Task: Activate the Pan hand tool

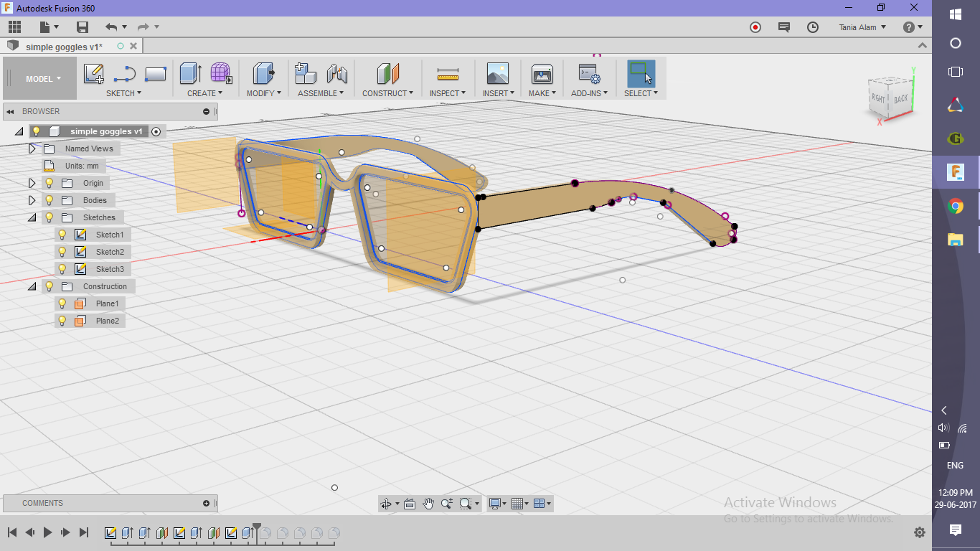Action: click(x=428, y=504)
